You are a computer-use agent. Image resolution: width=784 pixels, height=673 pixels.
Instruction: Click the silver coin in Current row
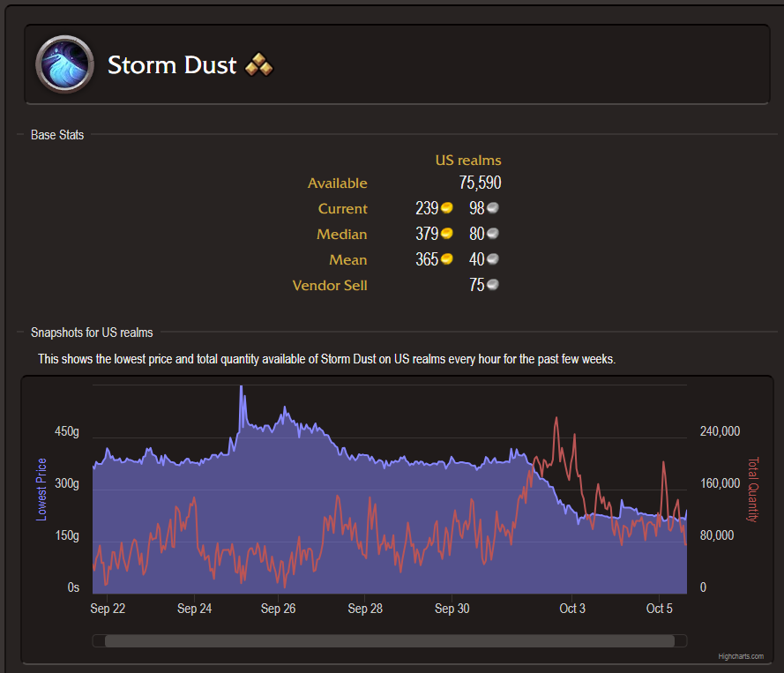click(493, 208)
